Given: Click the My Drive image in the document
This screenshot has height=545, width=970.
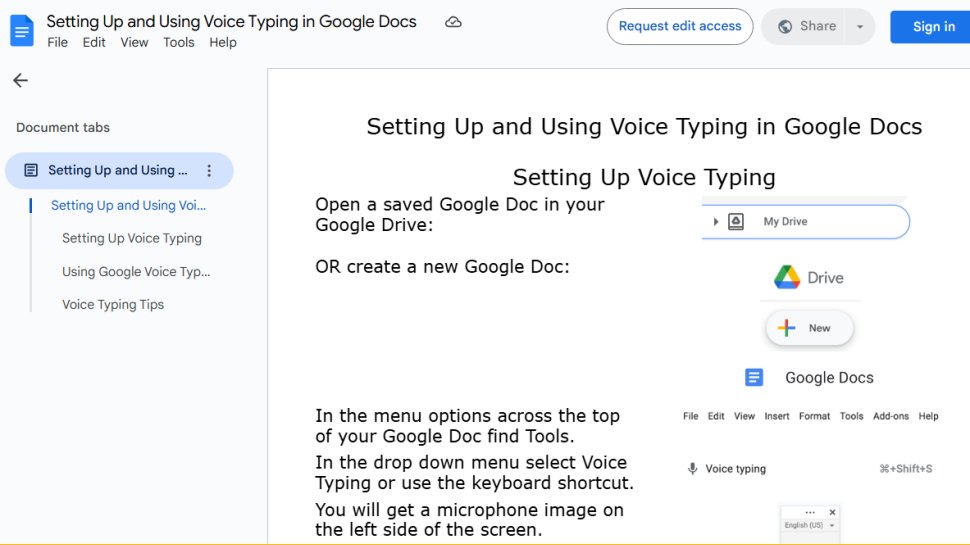Looking at the screenshot, I should pos(805,221).
